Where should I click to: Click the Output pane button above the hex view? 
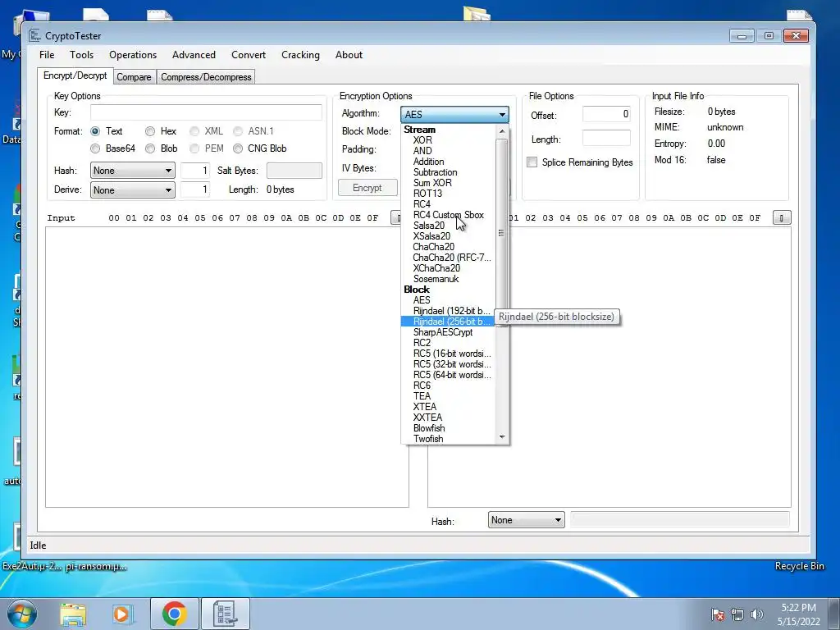[x=782, y=218]
